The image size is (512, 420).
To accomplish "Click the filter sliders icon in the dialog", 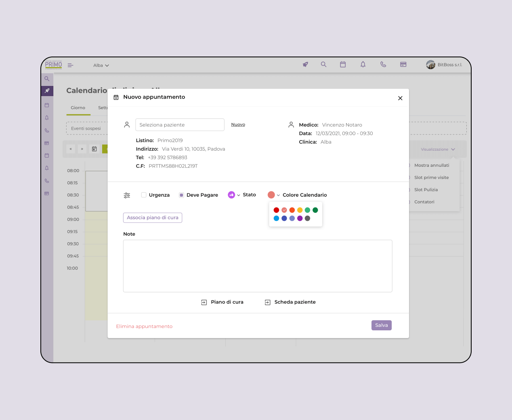I will tap(127, 195).
